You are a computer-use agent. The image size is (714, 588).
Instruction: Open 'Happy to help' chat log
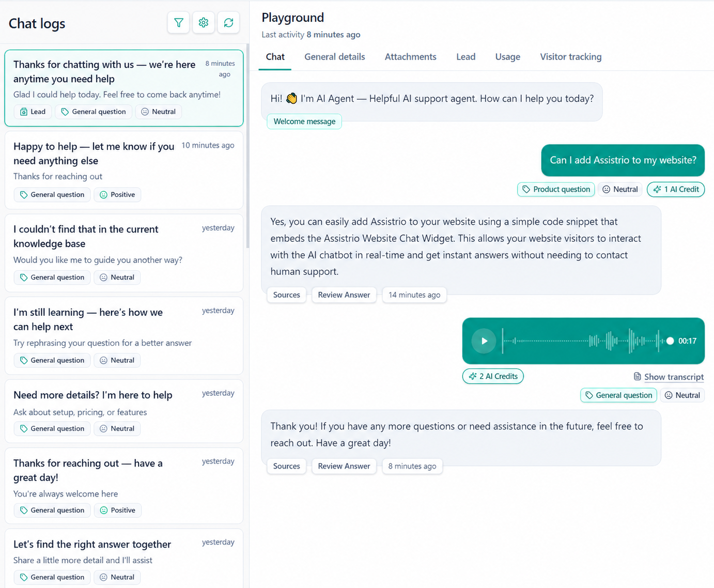(x=124, y=170)
